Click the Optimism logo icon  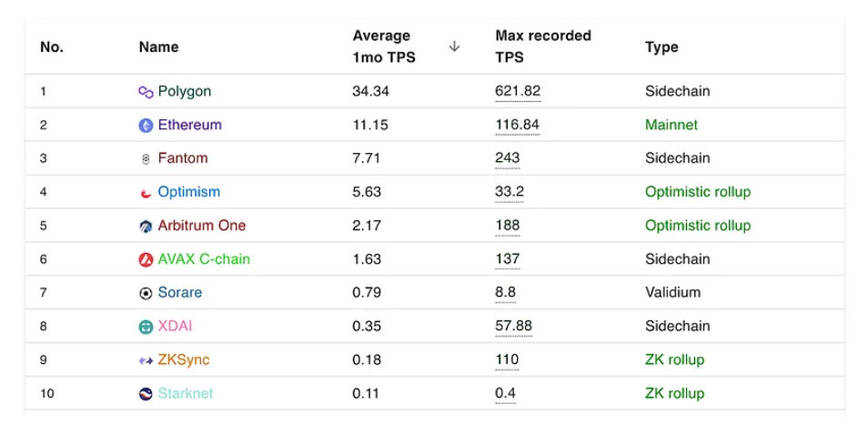tap(146, 193)
